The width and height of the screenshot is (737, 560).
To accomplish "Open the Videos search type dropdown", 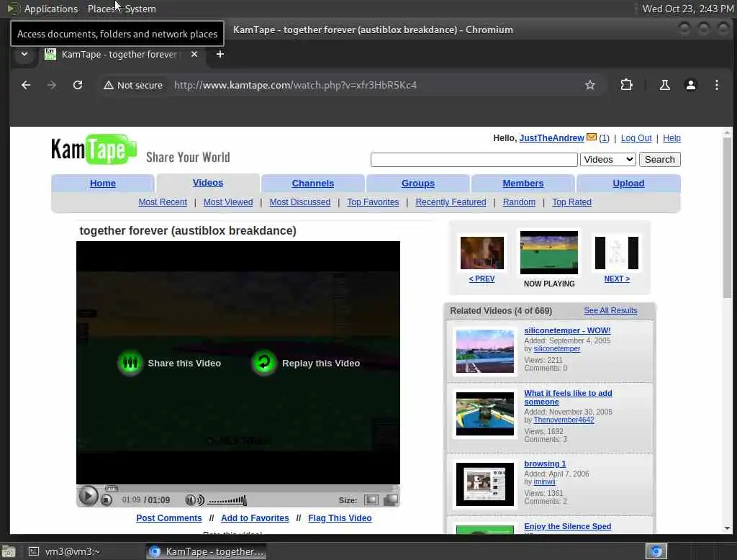I will 608,159.
